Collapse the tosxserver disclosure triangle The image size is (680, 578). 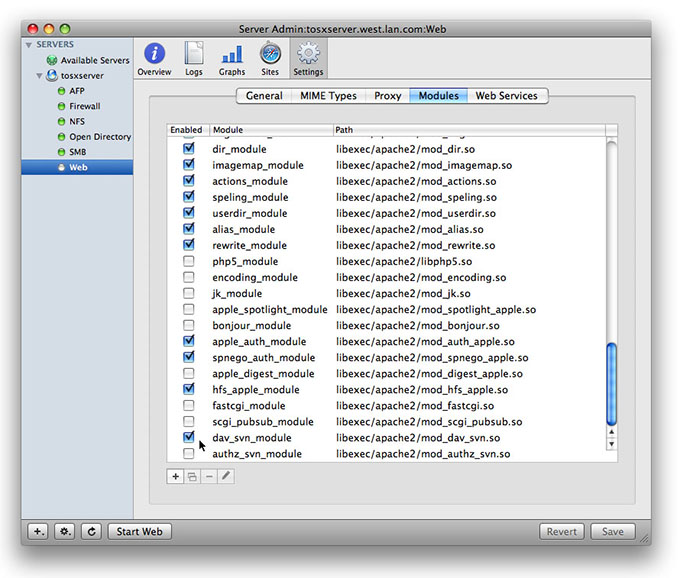pos(39,75)
